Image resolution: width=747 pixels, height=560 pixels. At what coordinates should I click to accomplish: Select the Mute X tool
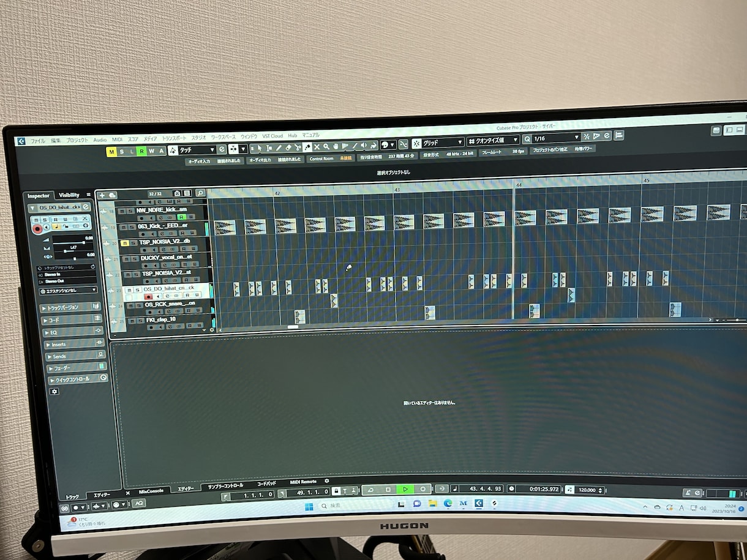click(317, 147)
